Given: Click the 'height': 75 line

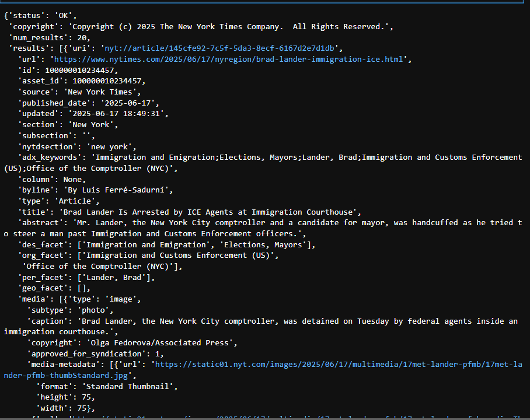Looking at the screenshot, I should coord(65,397).
